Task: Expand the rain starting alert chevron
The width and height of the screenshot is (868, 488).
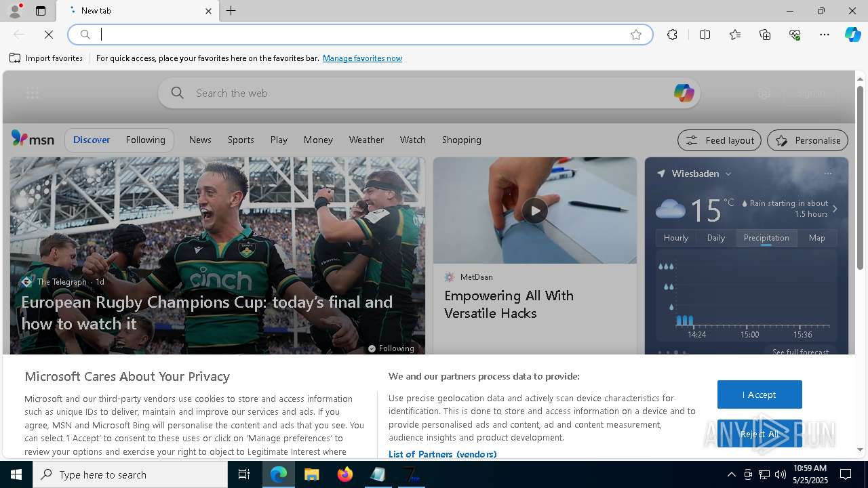Action: [835, 209]
